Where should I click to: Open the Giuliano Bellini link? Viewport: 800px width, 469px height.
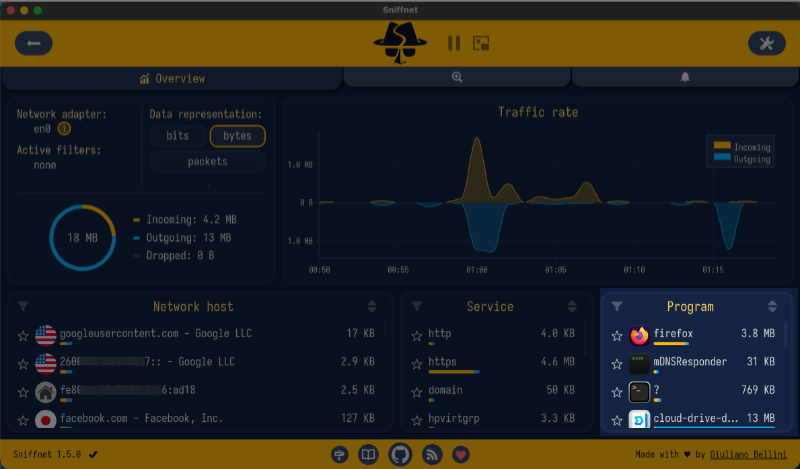tap(748, 454)
